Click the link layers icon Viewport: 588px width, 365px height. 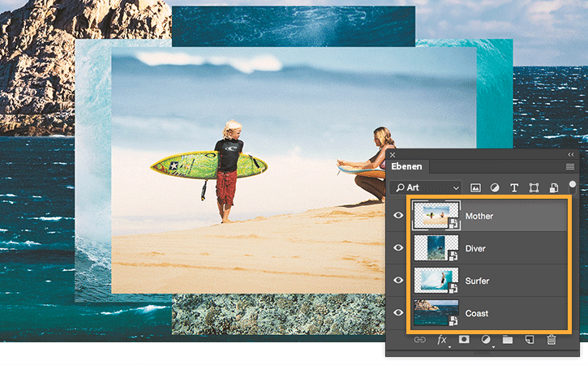419,340
